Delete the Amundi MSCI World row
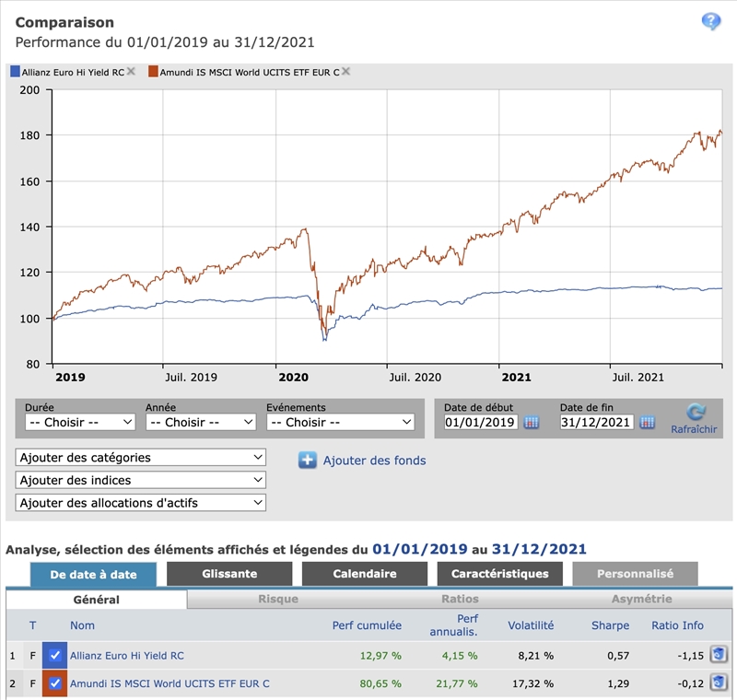The width and height of the screenshot is (737, 700). (x=719, y=683)
